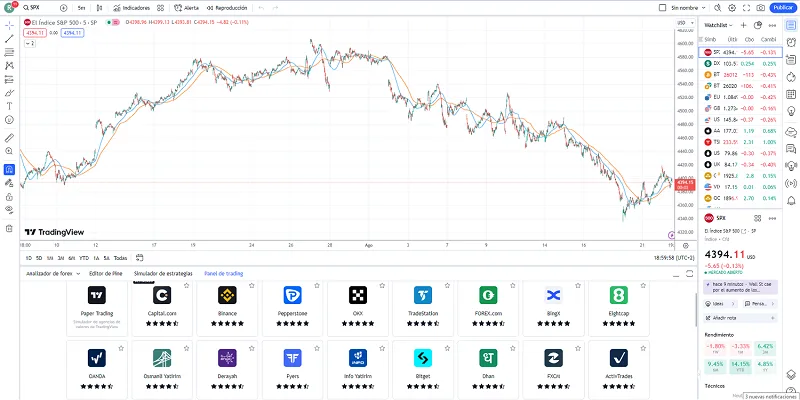Switch to Simulador de estrategias tab
This screenshot has height=400, width=800.
(x=163, y=273)
